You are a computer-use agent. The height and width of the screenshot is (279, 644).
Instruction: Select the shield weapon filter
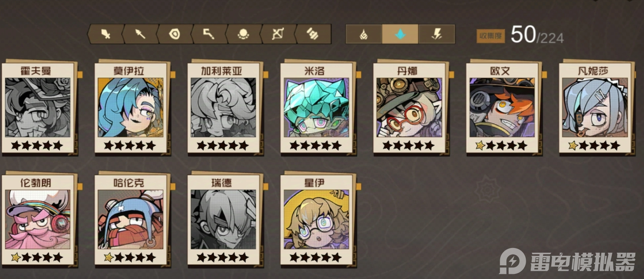(174, 34)
